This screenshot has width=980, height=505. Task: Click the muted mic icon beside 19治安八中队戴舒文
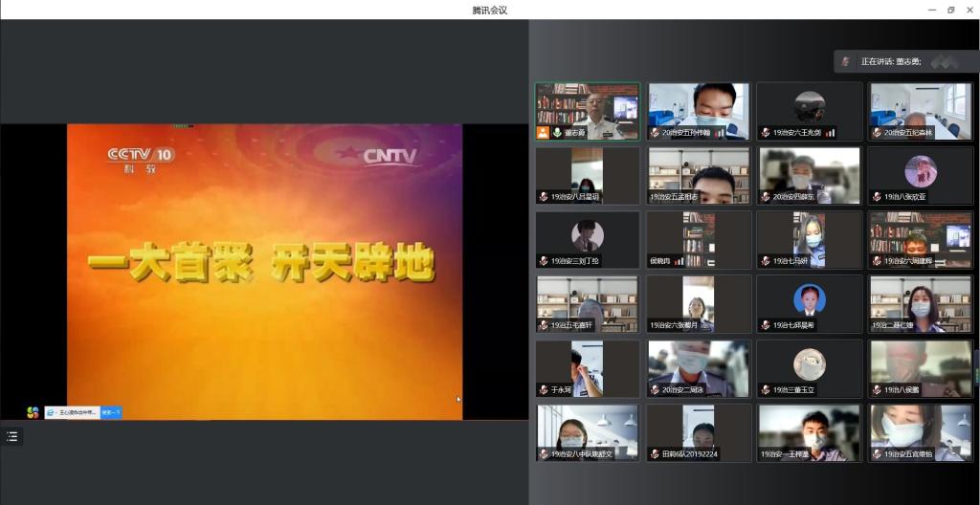tap(544, 454)
